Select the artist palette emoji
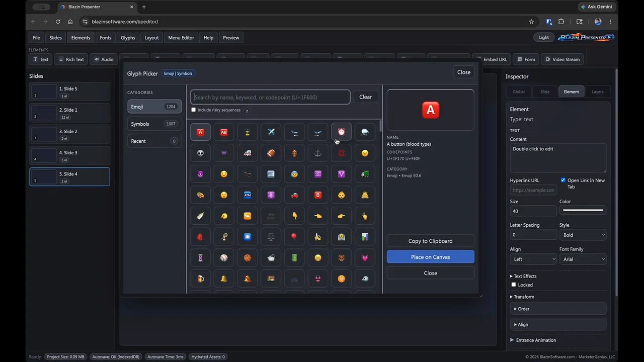 click(200, 195)
